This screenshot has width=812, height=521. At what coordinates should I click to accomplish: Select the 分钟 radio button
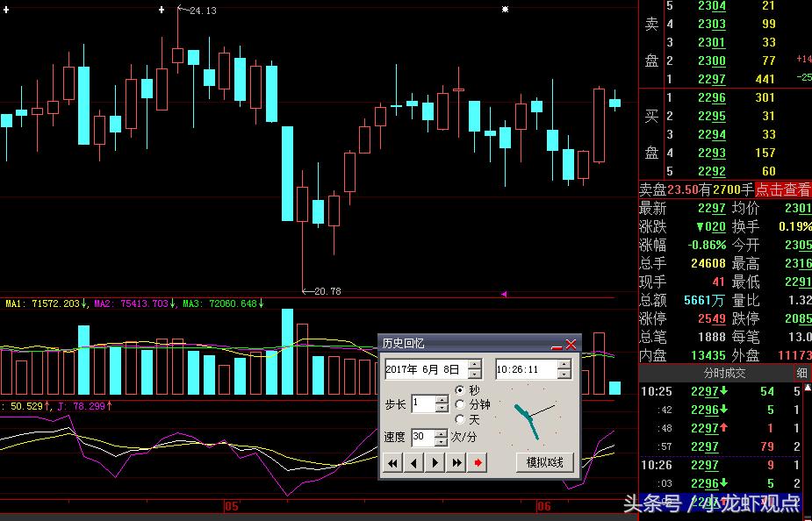point(461,404)
